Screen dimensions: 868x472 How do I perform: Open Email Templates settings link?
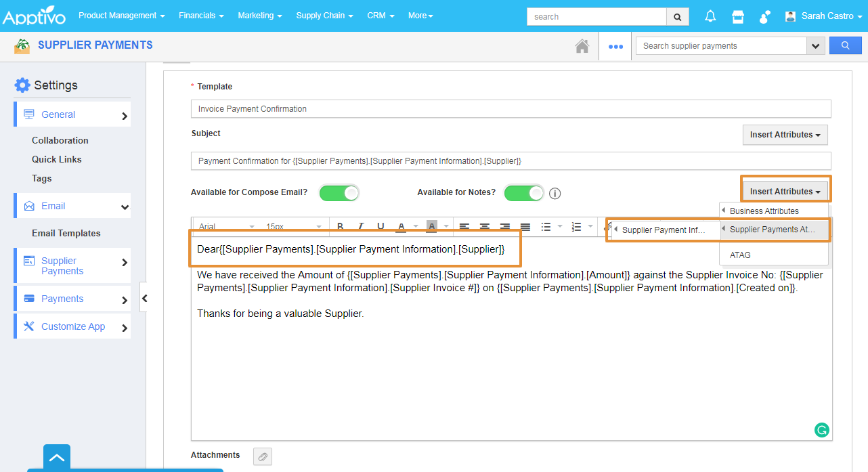[x=66, y=233]
